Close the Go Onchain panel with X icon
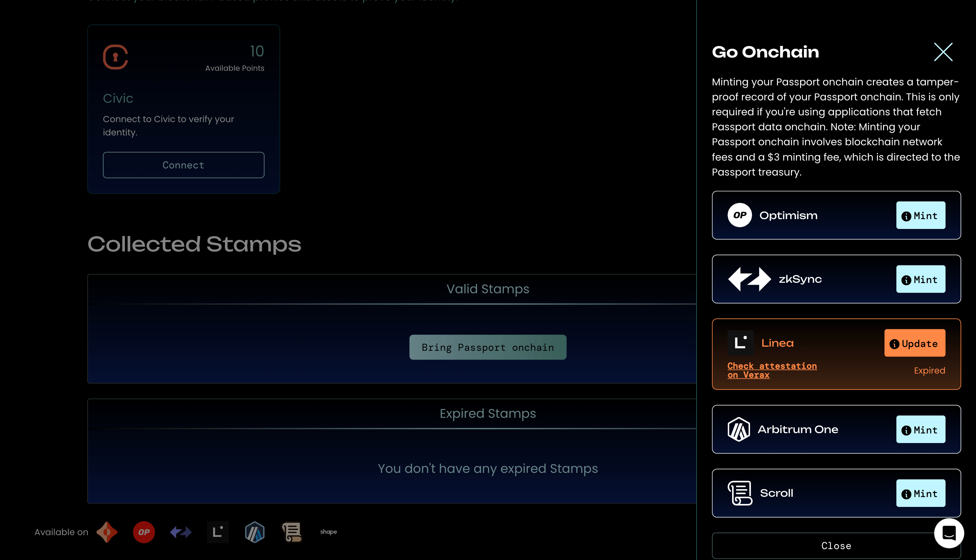 (x=943, y=52)
